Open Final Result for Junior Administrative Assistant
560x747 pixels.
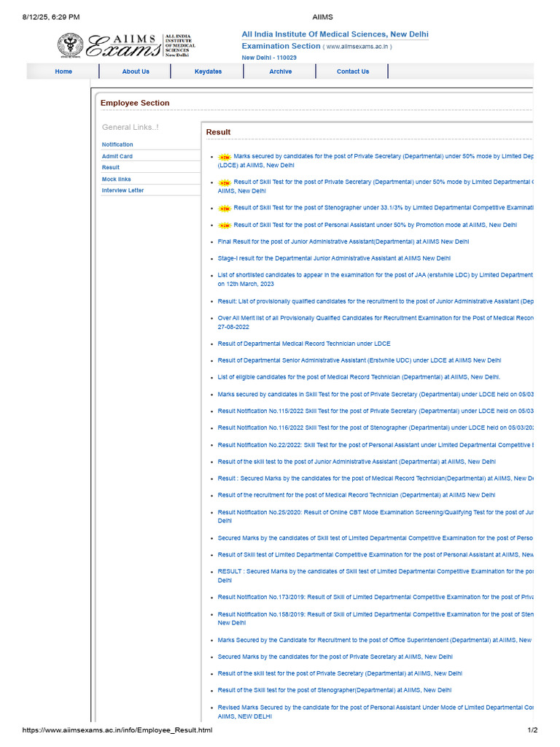point(343,242)
